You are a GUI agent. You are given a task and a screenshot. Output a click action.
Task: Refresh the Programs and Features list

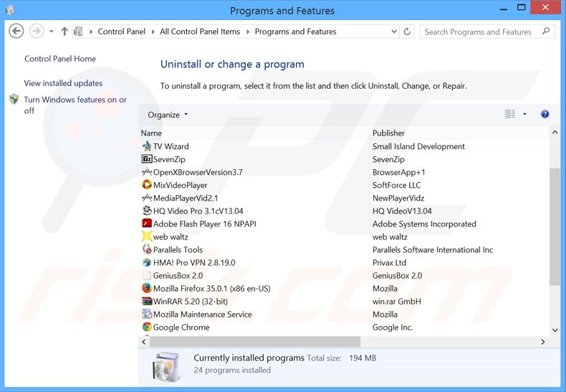[407, 32]
